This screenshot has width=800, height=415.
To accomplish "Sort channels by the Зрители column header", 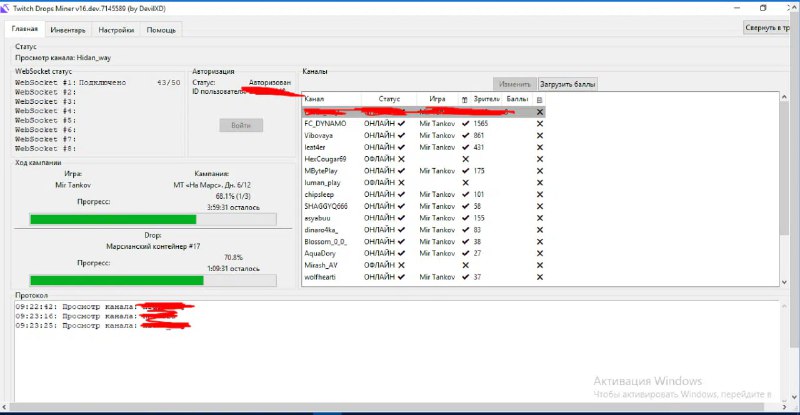I will click(x=486, y=100).
